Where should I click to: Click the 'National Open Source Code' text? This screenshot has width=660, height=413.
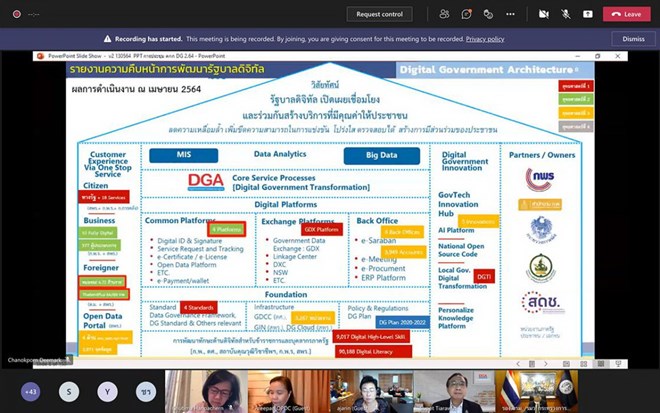click(461, 250)
